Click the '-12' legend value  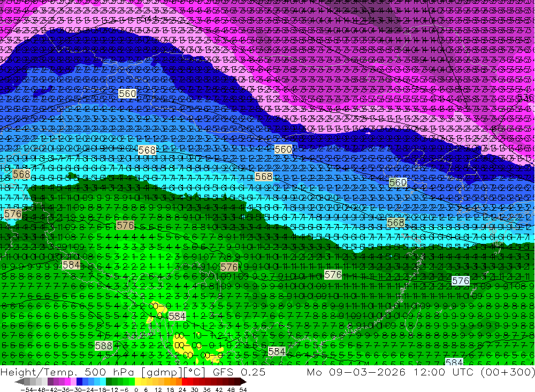click(112, 390)
